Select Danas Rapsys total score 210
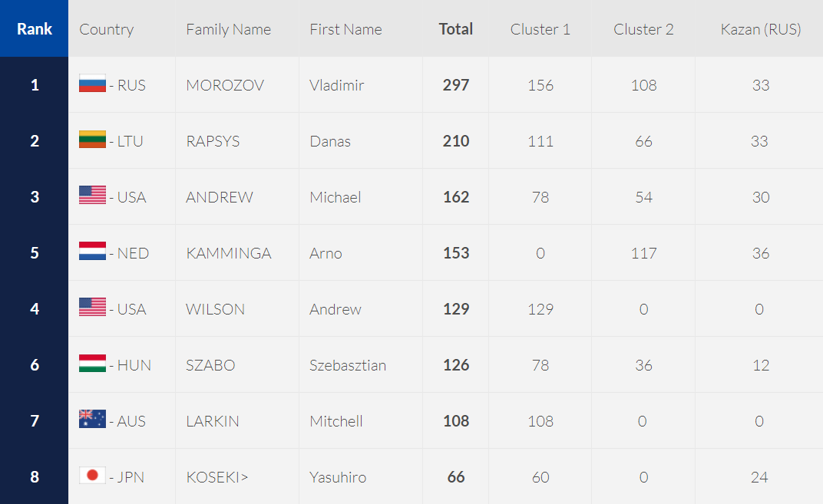 tap(455, 141)
